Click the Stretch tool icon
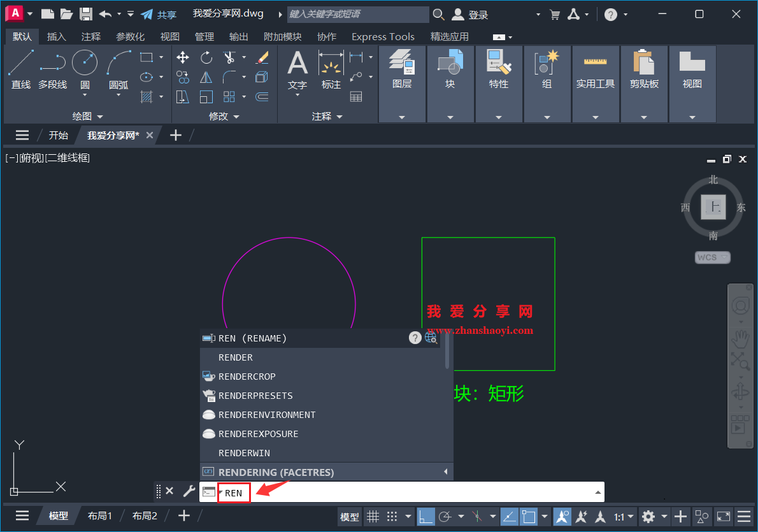 [183, 97]
